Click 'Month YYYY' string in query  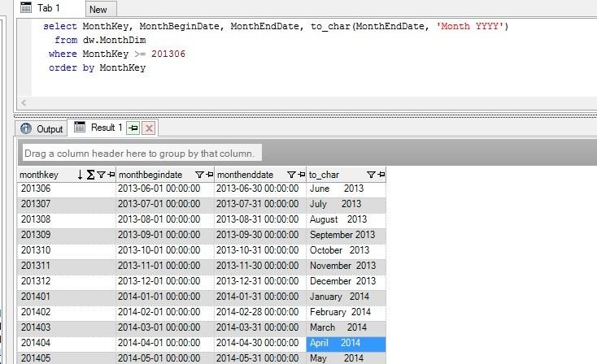coord(470,26)
